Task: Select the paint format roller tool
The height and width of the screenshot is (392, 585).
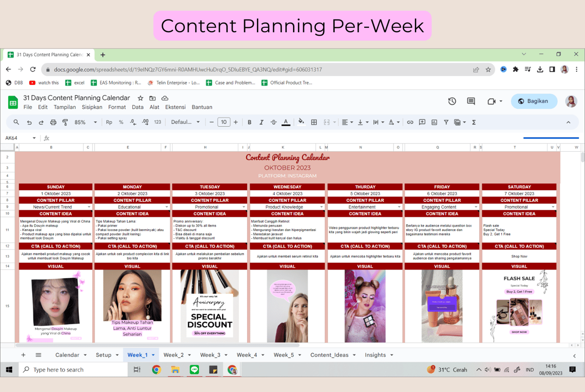Action: 65,122
